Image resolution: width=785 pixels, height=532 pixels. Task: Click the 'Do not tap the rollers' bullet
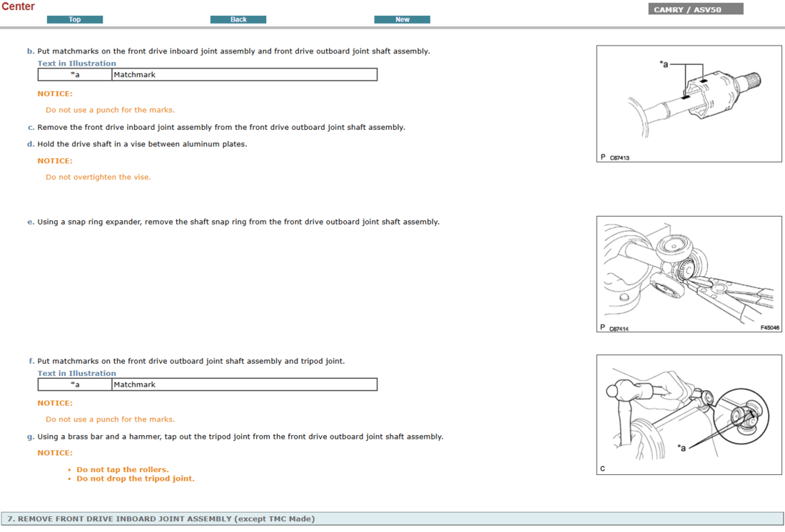(x=122, y=469)
